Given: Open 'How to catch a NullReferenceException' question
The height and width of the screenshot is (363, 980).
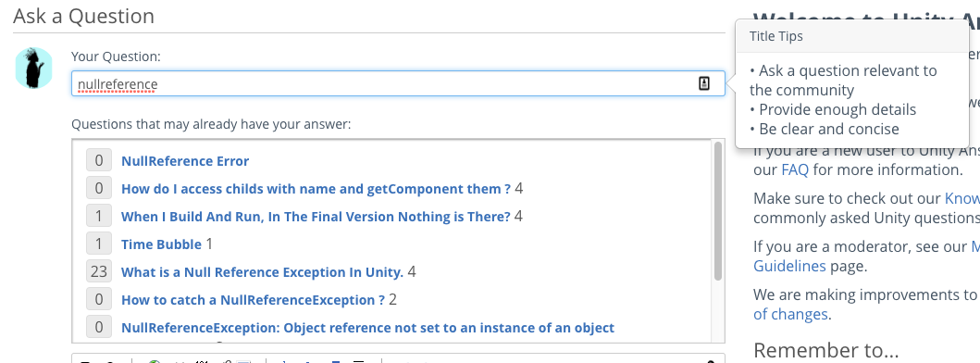Looking at the screenshot, I should click(253, 300).
